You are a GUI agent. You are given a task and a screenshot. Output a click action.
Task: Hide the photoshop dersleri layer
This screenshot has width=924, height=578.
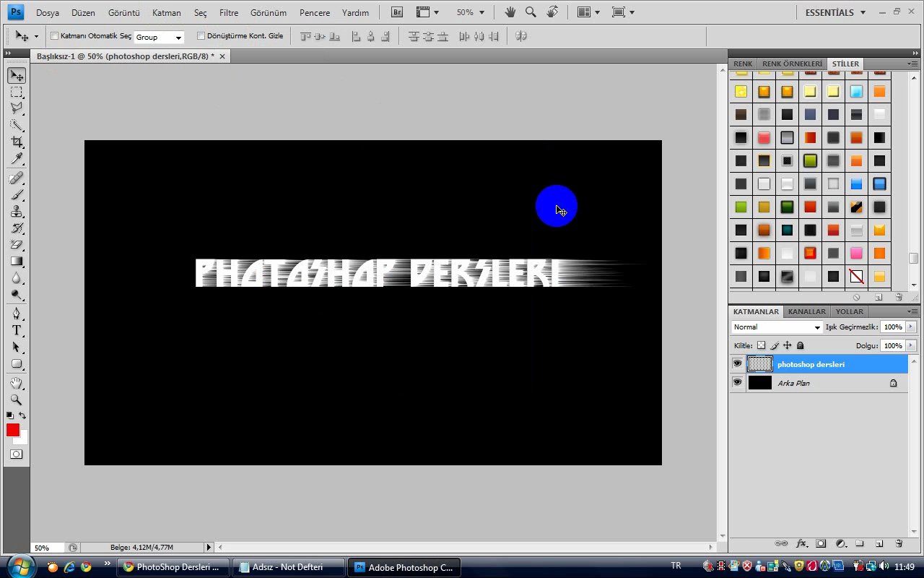pos(737,364)
